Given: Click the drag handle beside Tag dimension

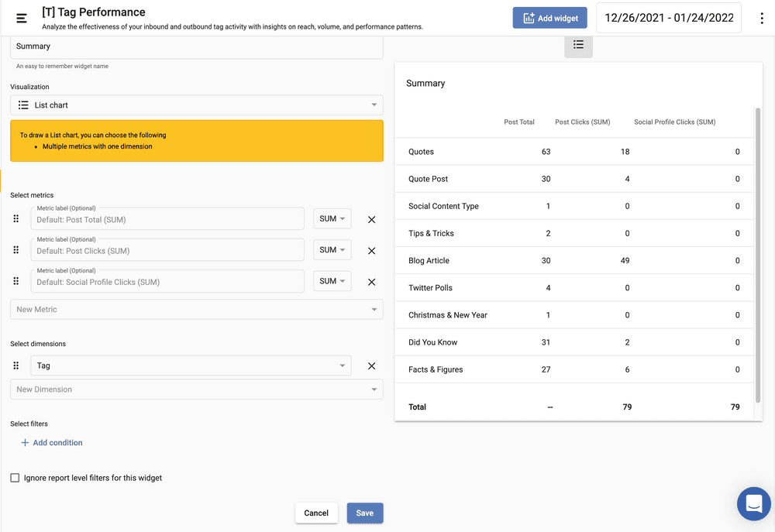Looking at the screenshot, I should tap(16, 366).
